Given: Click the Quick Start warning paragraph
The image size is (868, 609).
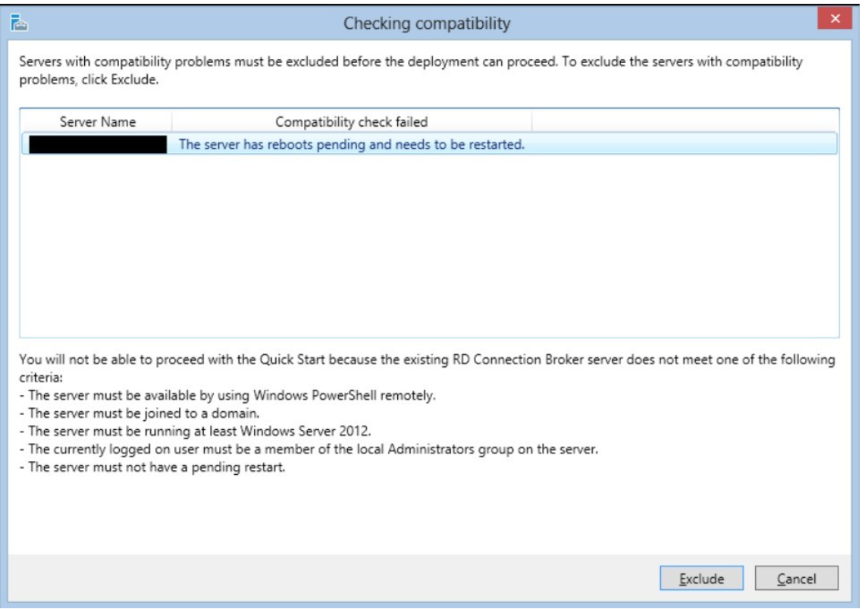Looking at the screenshot, I should pyautogui.click(x=427, y=368).
